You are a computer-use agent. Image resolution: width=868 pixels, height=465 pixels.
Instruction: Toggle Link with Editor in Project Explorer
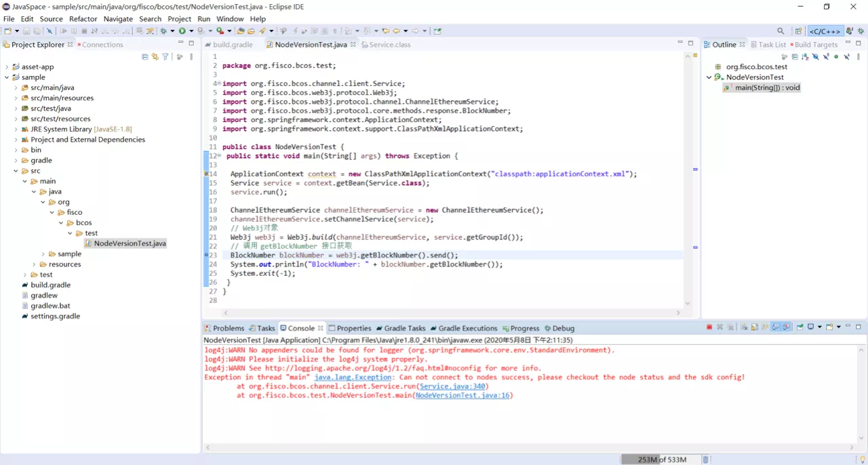(155, 57)
